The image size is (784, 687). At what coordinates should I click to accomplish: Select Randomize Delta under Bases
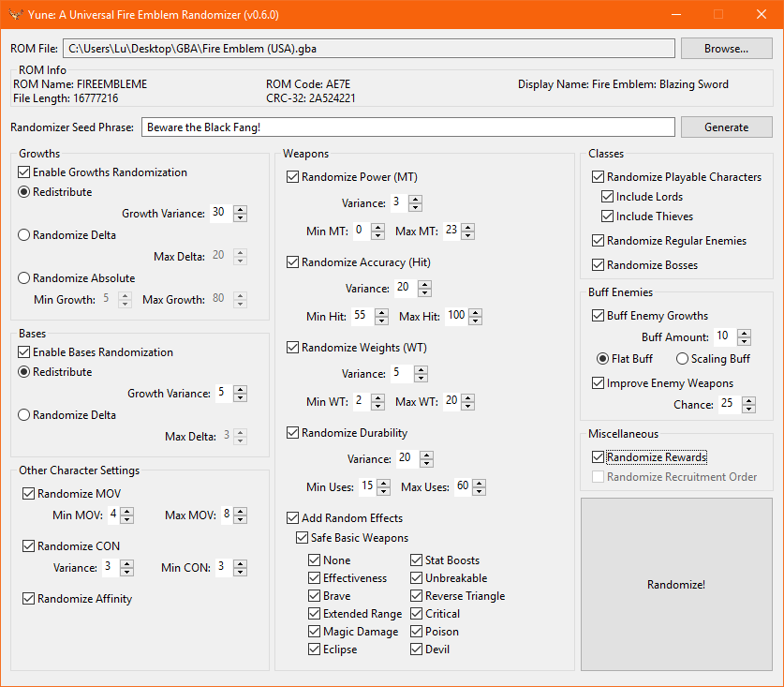[23, 415]
